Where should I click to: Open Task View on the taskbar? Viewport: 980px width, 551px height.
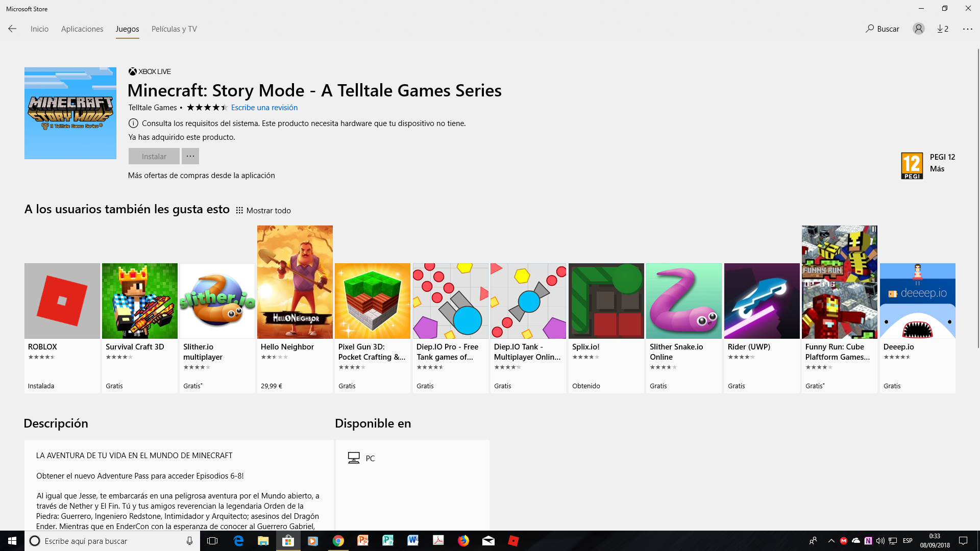(212, 541)
